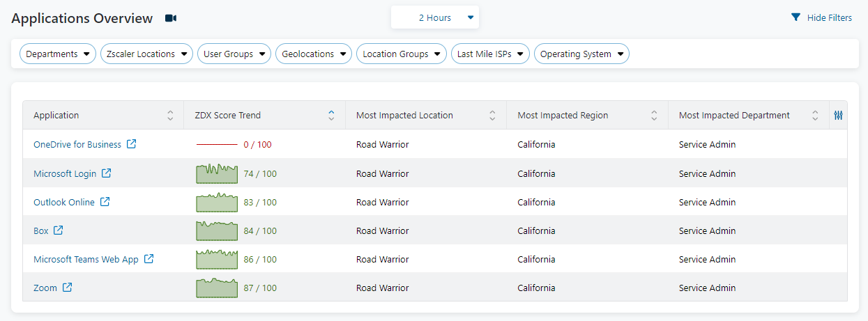Open the table column settings icon
Viewport: 868px width, 321px height.
tap(838, 116)
